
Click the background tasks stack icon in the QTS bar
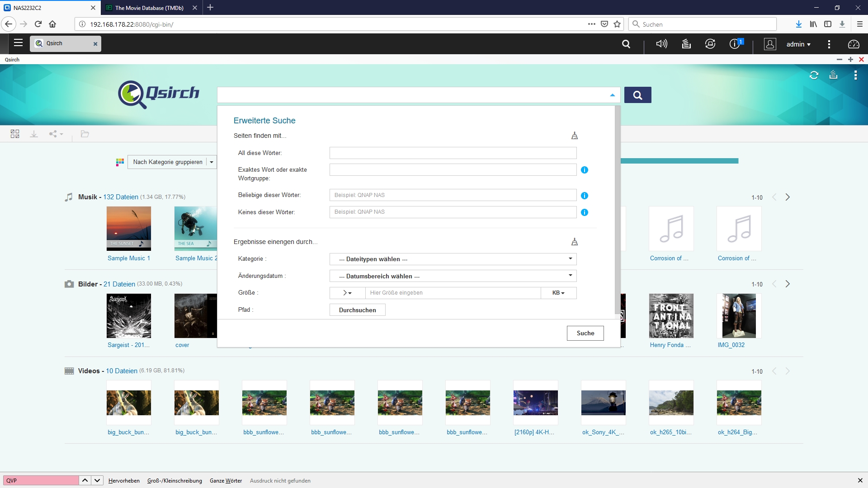686,44
